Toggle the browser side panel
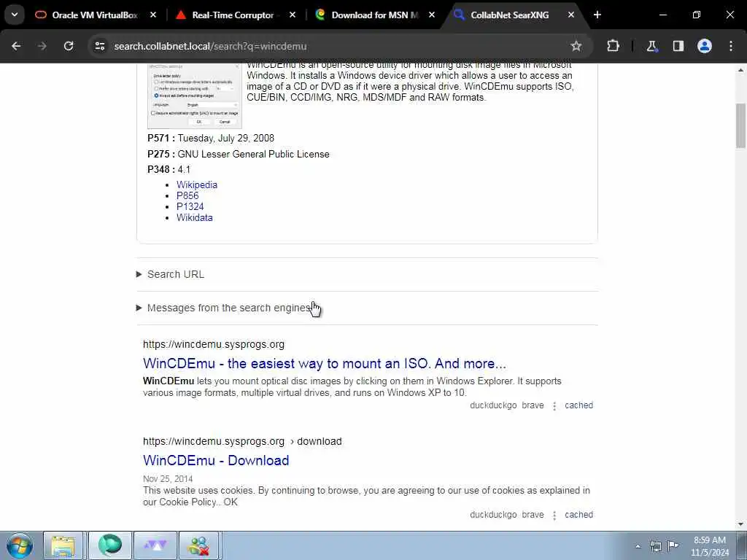 click(678, 46)
